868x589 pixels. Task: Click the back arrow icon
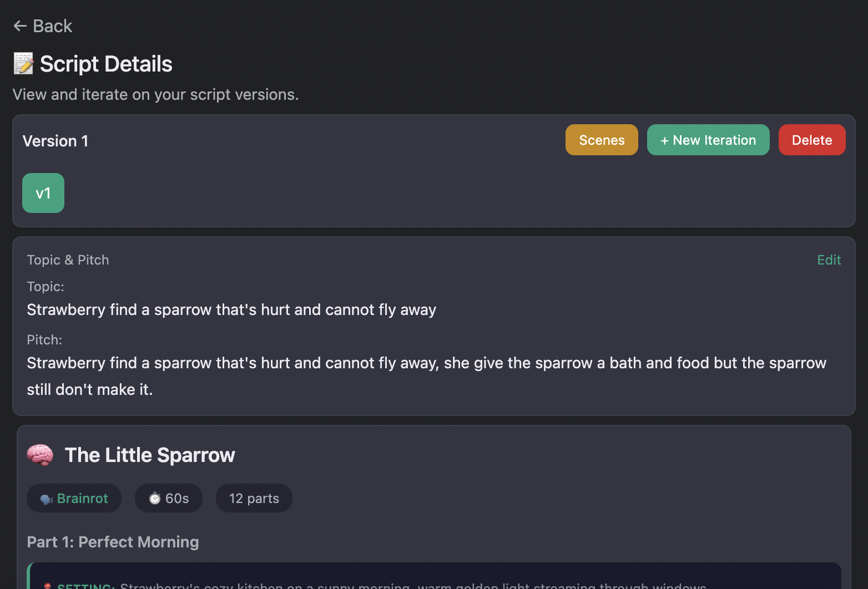click(x=20, y=26)
